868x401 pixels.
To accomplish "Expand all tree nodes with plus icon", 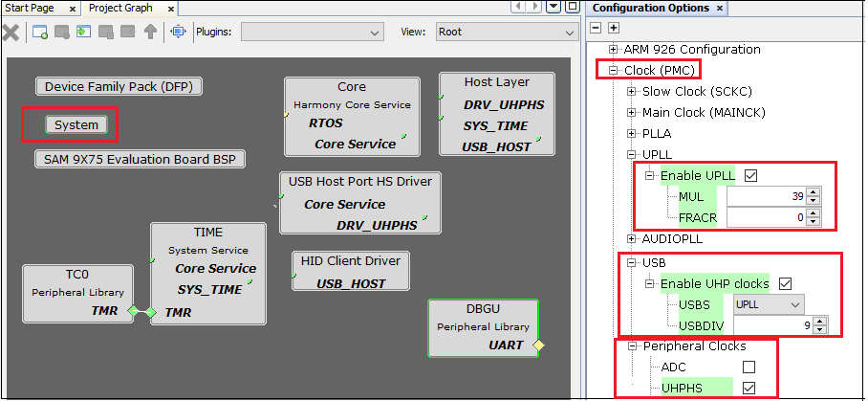I will (x=614, y=28).
